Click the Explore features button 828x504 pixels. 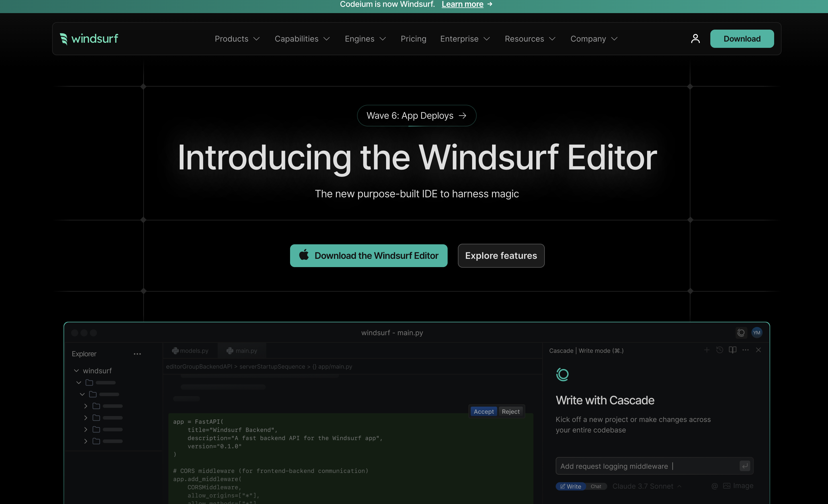pos(501,255)
